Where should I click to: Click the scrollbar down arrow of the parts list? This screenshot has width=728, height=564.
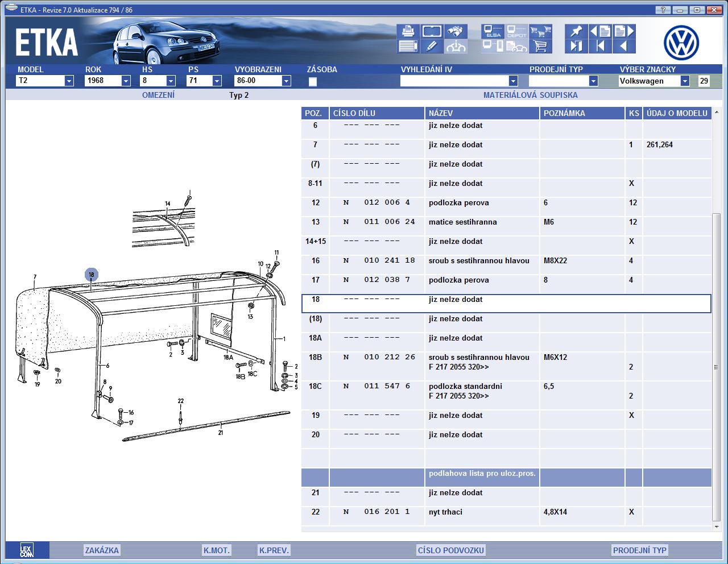[x=716, y=527]
